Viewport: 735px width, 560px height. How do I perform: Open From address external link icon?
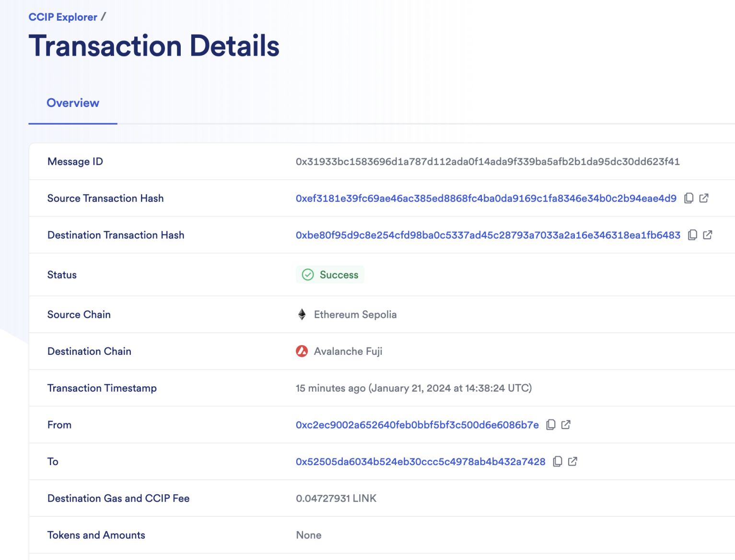pyautogui.click(x=566, y=425)
